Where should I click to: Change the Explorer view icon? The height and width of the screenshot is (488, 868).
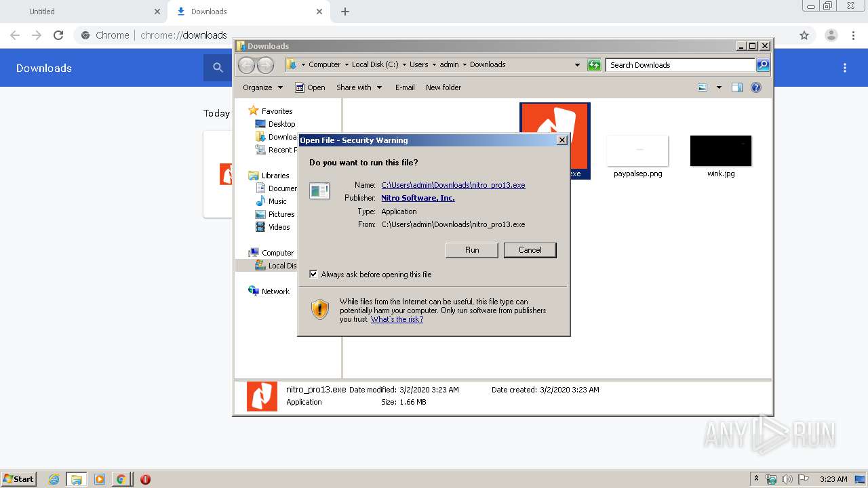703,87
